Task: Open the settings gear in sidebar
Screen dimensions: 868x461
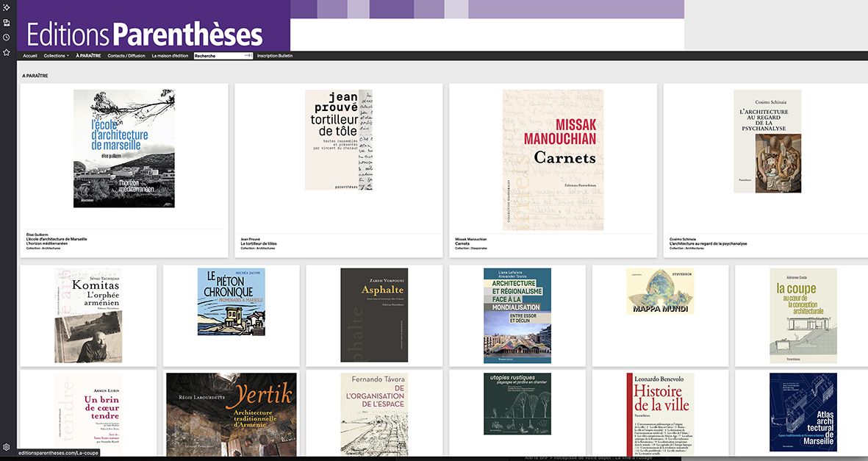Action: [7, 447]
